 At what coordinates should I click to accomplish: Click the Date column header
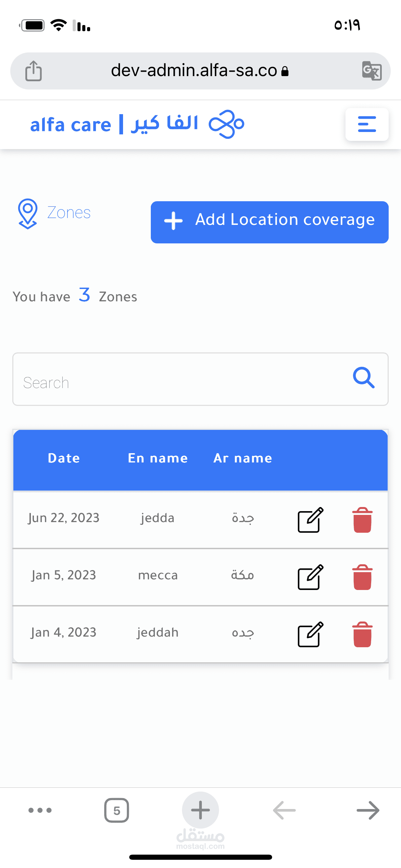click(64, 458)
